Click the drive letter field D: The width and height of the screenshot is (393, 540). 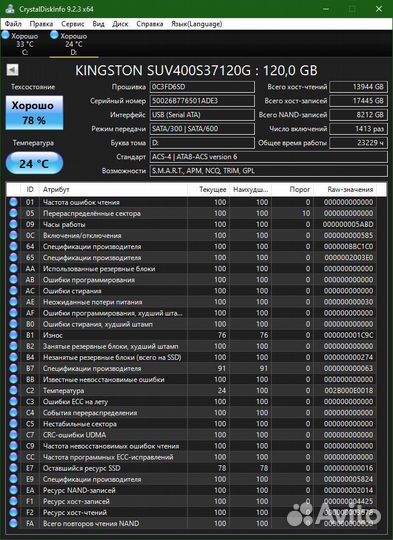tap(202, 143)
